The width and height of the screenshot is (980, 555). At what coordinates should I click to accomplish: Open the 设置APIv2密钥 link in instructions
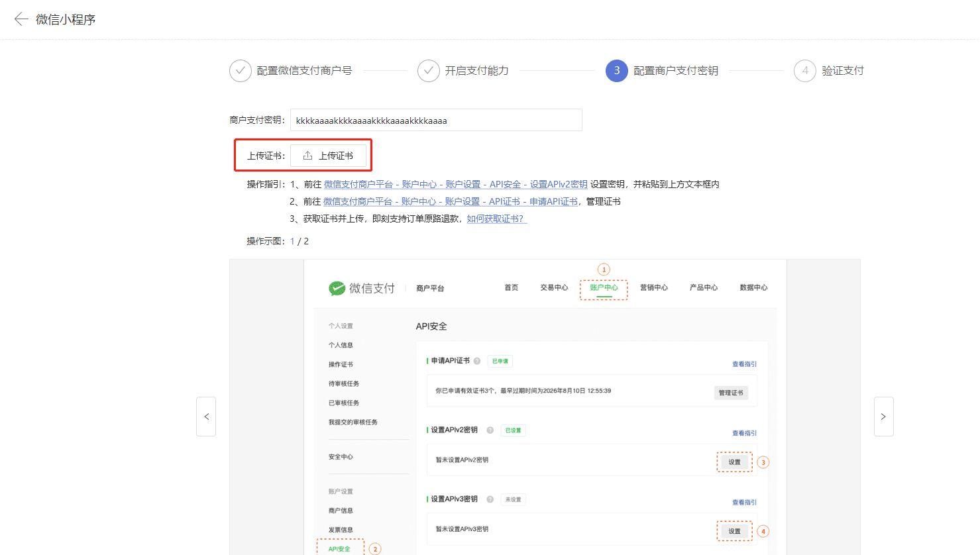point(560,183)
